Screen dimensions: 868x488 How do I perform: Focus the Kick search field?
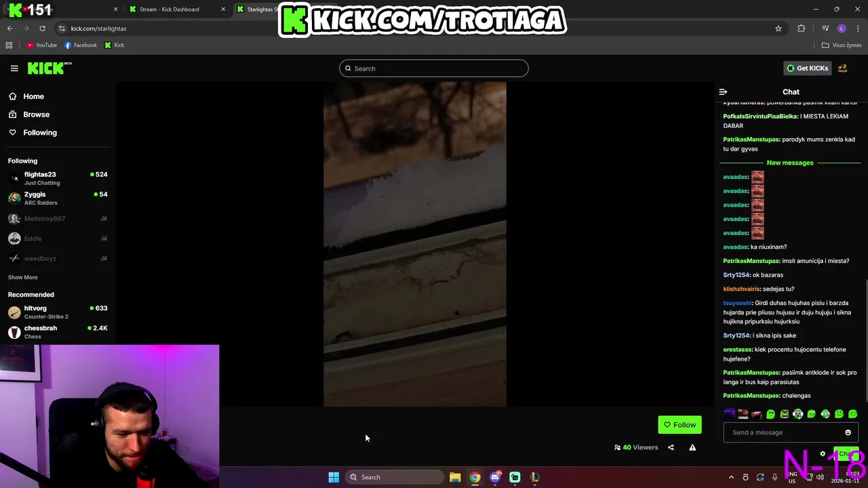(x=434, y=68)
